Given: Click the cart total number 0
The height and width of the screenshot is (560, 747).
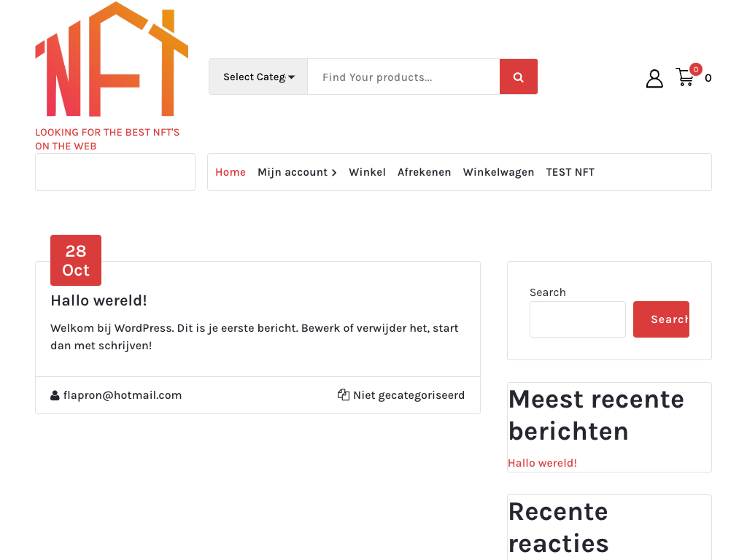Looking at the screenshot, I should (x=708, y=77).
